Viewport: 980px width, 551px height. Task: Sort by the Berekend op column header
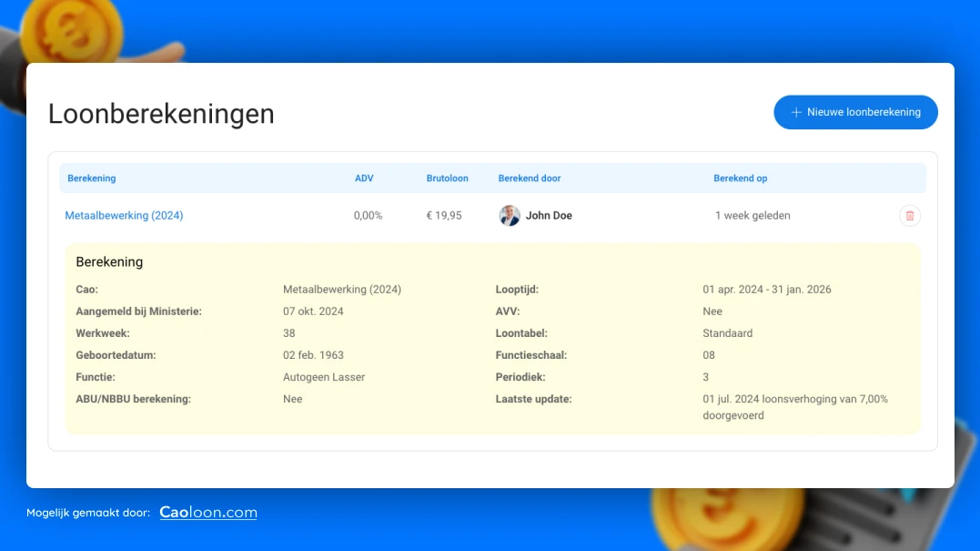[x=740, y=179]
